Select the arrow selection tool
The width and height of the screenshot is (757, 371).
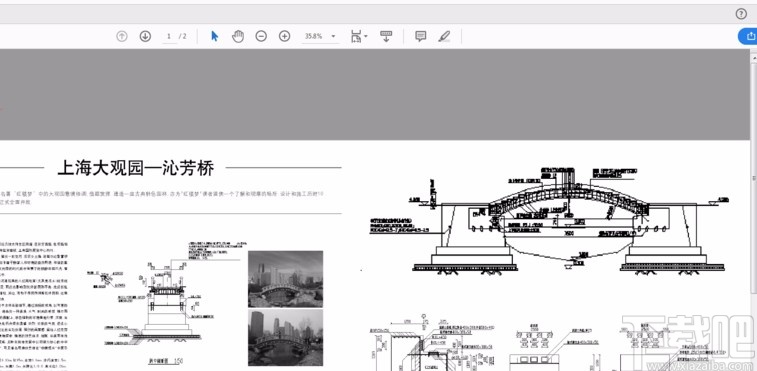point(215,36)
